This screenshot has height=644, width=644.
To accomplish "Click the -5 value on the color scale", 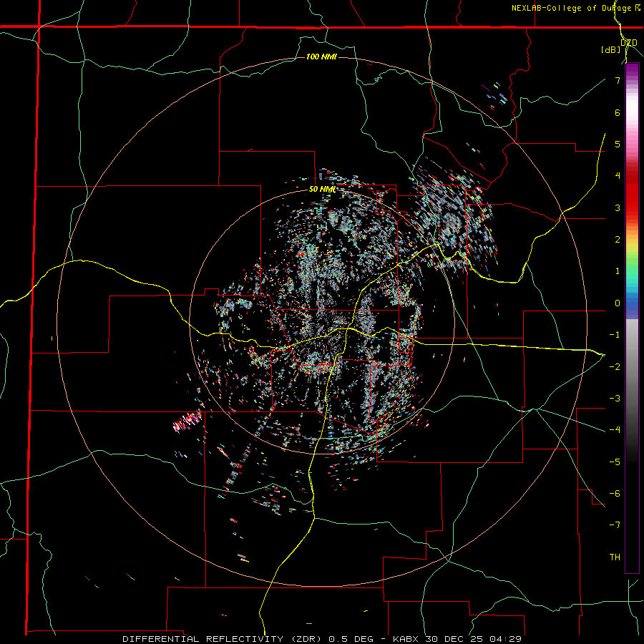I will coord(615,462).
